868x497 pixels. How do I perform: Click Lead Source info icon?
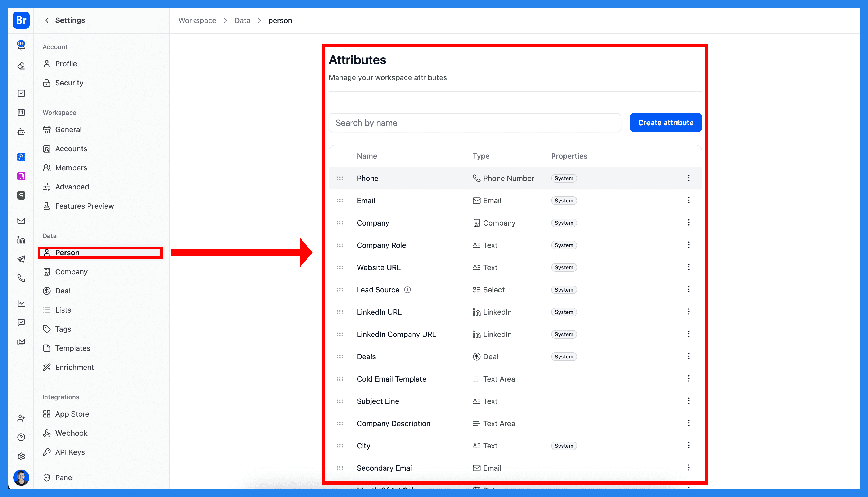coord(407,290)
